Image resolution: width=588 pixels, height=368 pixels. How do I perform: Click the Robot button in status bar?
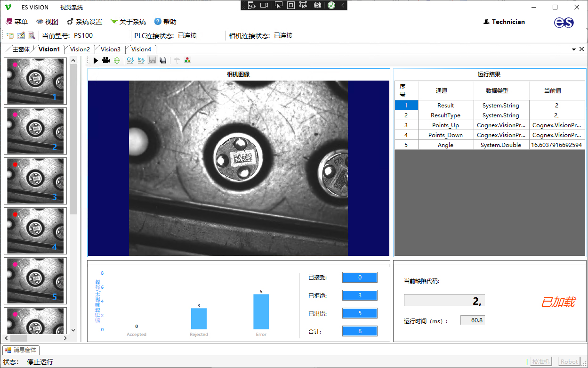569,361
